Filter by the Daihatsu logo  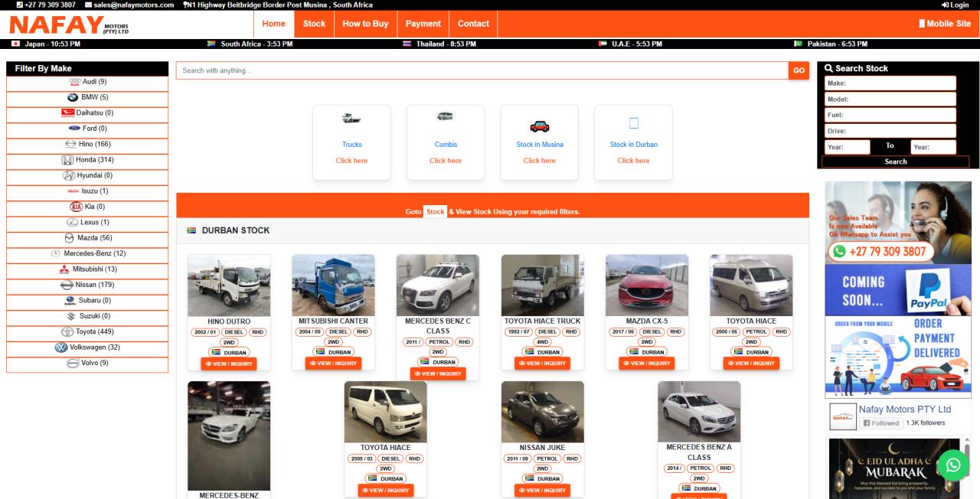(x=68, y=113)
